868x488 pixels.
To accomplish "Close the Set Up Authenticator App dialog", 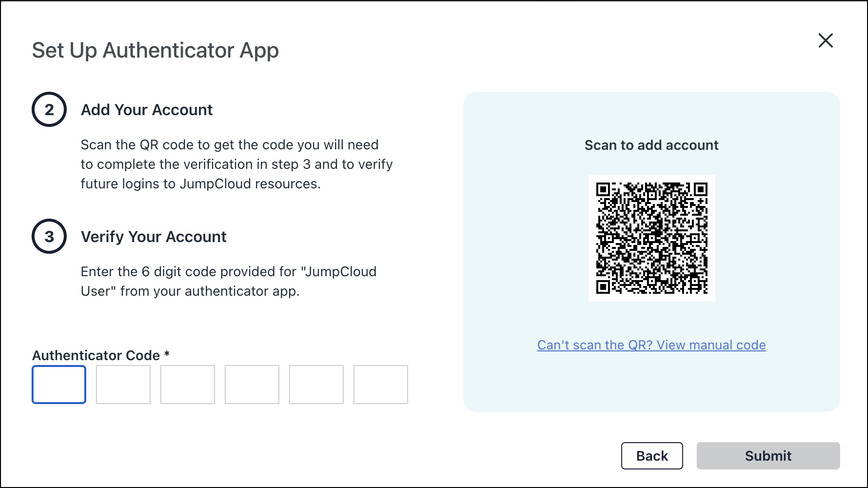I will pos(826,41).
